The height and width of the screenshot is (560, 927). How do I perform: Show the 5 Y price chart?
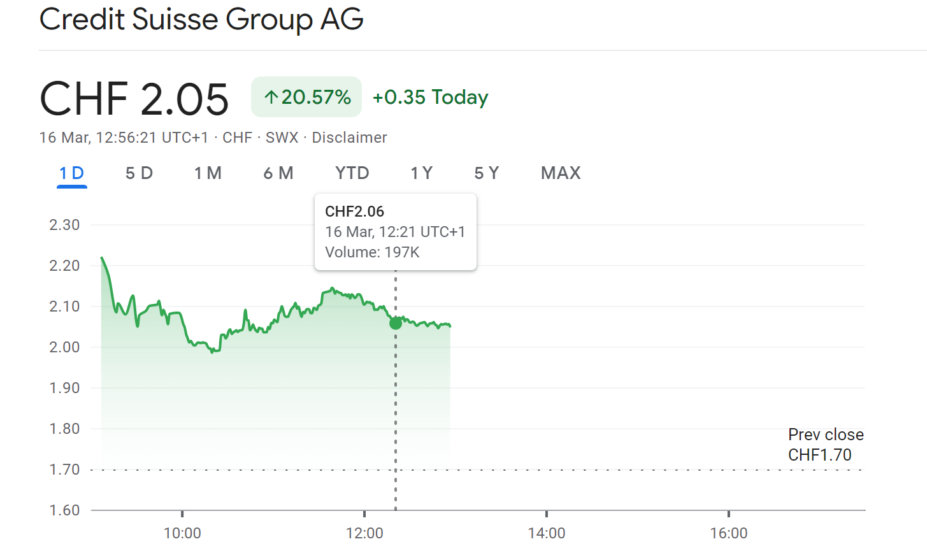487,173
